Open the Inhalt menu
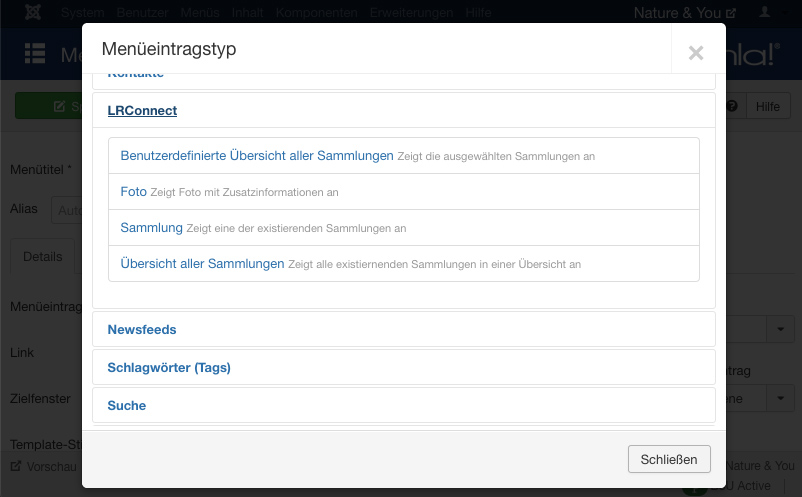The image size is (802, 497). coord(248,12)
